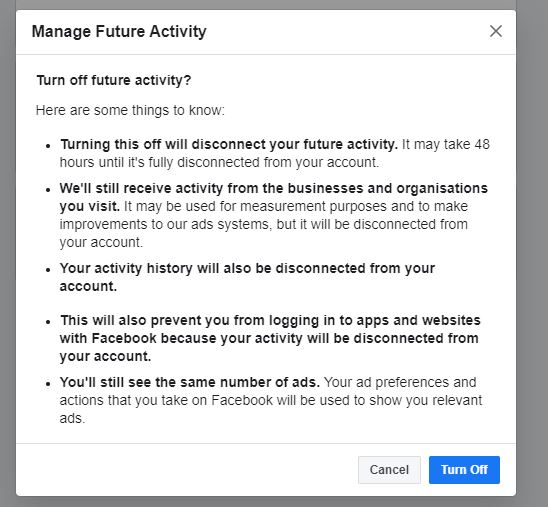Click the bullet point before 'Turning this off'
548x507 pixels.
pyautogui.click(x=48, y=146)
